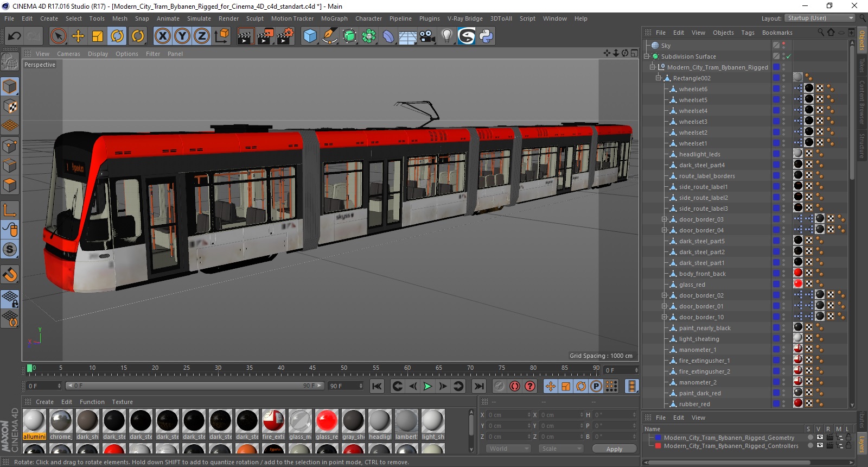The height and width of the screenshot is (467, 868).
Task: Open the viewport Cameras menu
Action: coord(68,54)
